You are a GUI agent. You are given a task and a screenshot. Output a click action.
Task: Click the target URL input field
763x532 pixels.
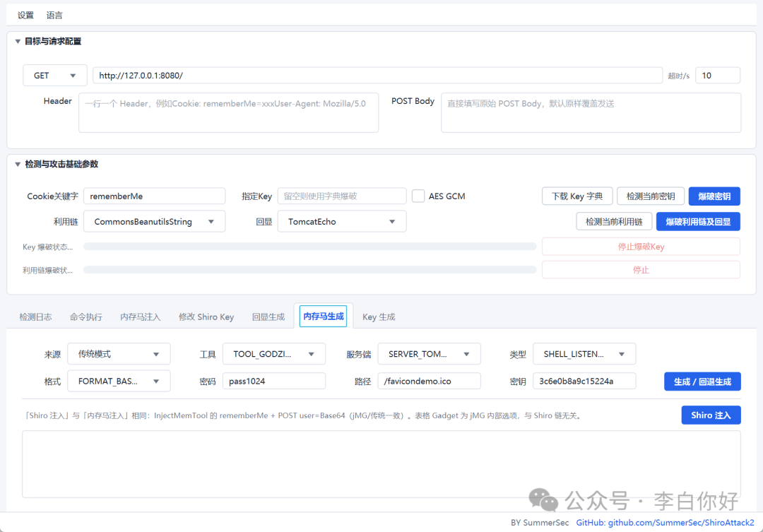tap(377, 76)
